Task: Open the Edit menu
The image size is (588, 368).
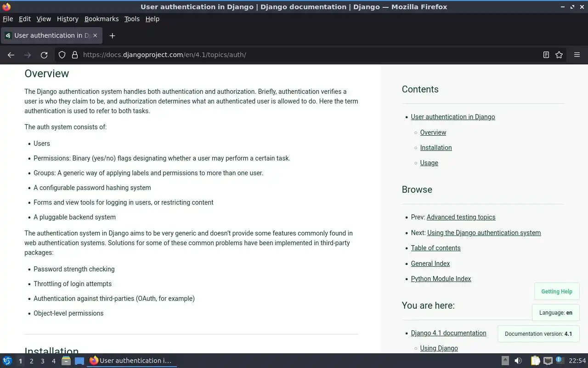Action: (25, 19)
